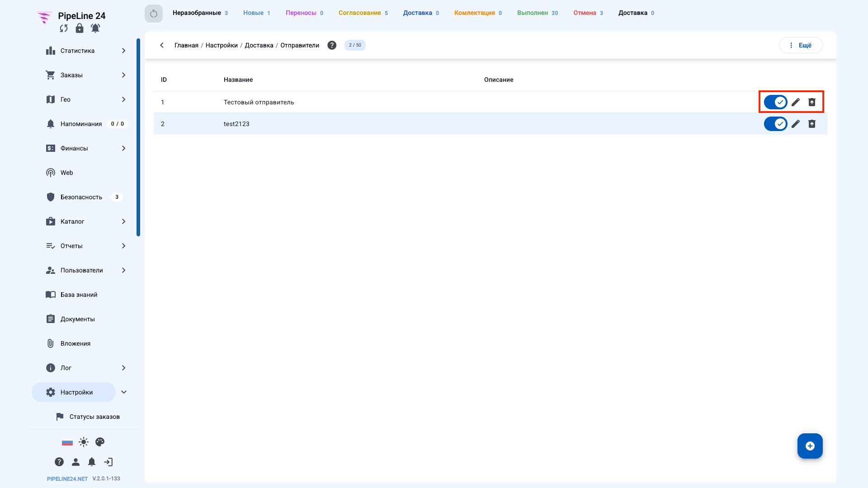Open notifications bell in sidebar footer
The width and height of the screenshot is (868, 488).
coord(92,462)
